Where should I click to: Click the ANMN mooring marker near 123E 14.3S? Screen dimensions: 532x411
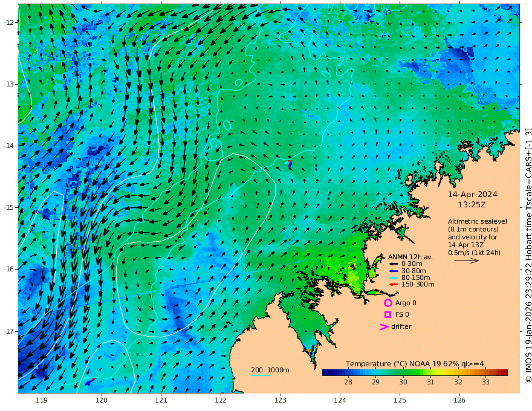(290, 164)
